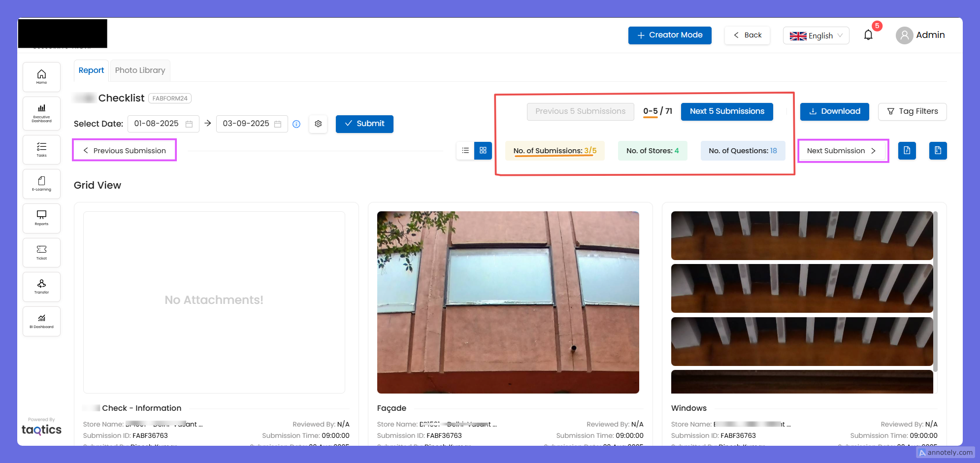This screenshot has width=980, height=463.
Task: Open Home from the sidebar
Action: click(x=41, y=77)
